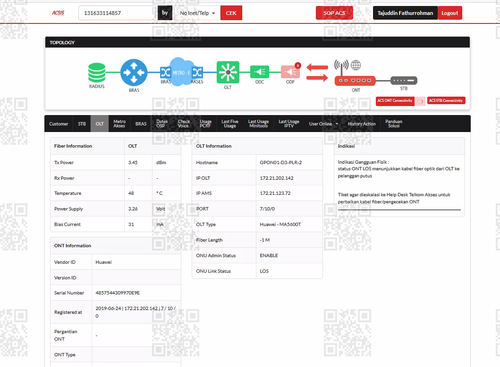Select the red ONT modem icon
500x367 pixels.
pos(355,81)
